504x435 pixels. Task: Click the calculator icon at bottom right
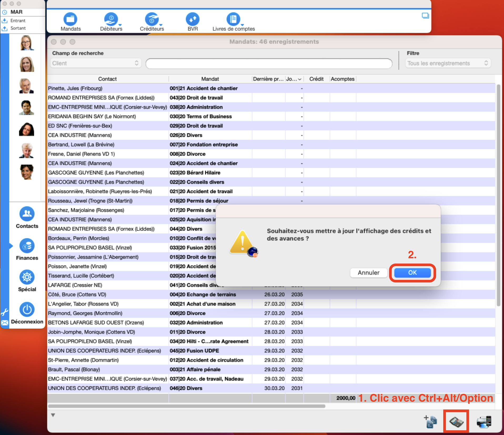[456, 422]
